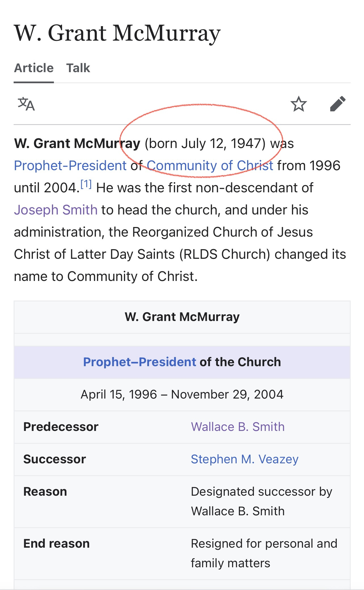Open successor Stephen M. Veazey link
Viewport: 364px width, 590px height.
point(244,459)
